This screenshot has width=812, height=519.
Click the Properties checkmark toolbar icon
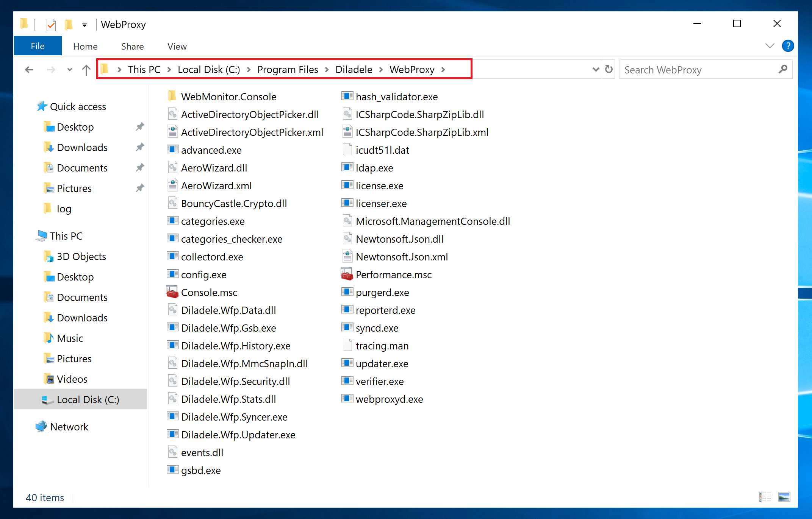[x=51, y=25]
